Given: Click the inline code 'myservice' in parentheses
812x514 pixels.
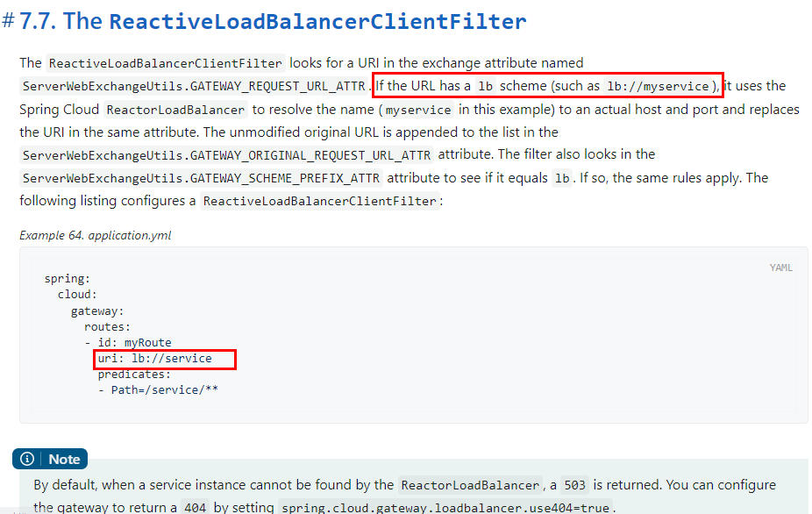Looking at the screenshot, I should tap(418, 110).
